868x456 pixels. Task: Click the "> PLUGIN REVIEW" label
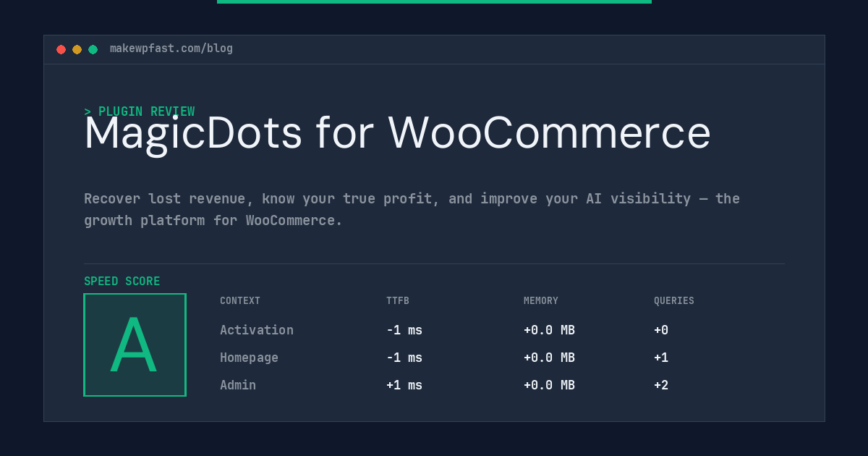(x=140, y=111)
